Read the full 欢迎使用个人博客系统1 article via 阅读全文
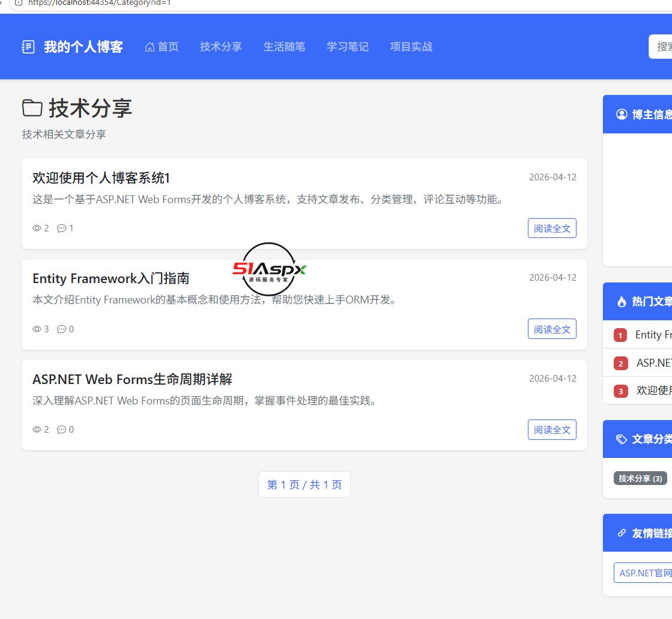Screen dimensions: 672x619 pos(552,228)
